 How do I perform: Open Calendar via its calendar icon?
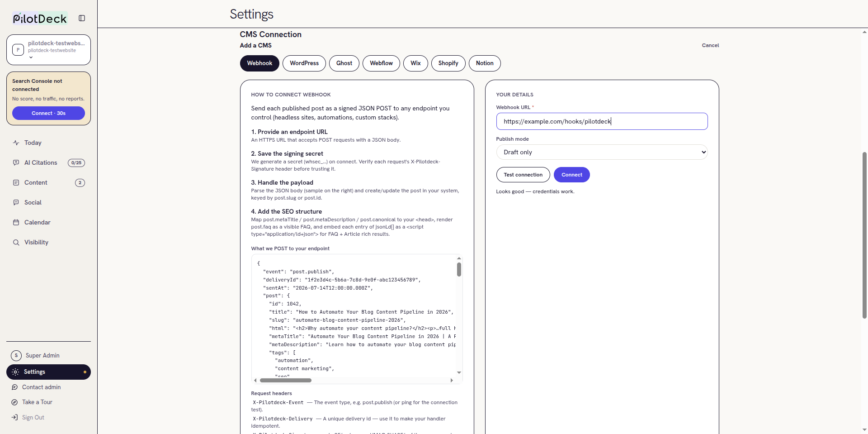click(16, 222)
